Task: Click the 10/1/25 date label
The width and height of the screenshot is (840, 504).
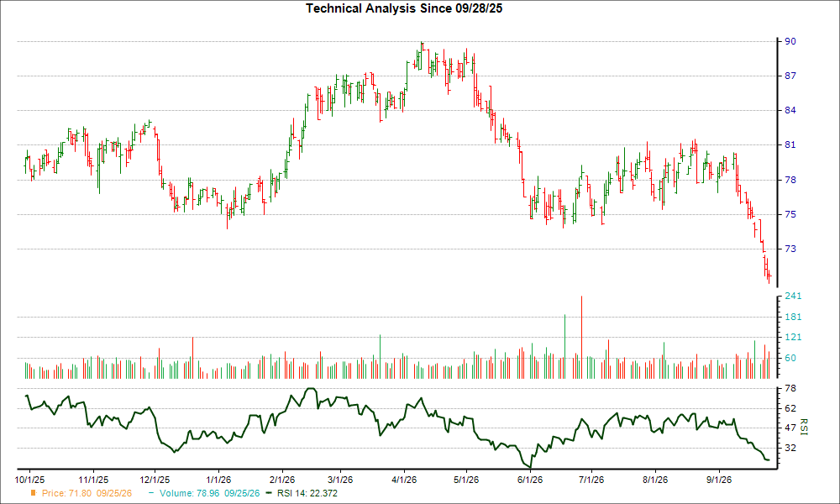Action: coord(29,480)
